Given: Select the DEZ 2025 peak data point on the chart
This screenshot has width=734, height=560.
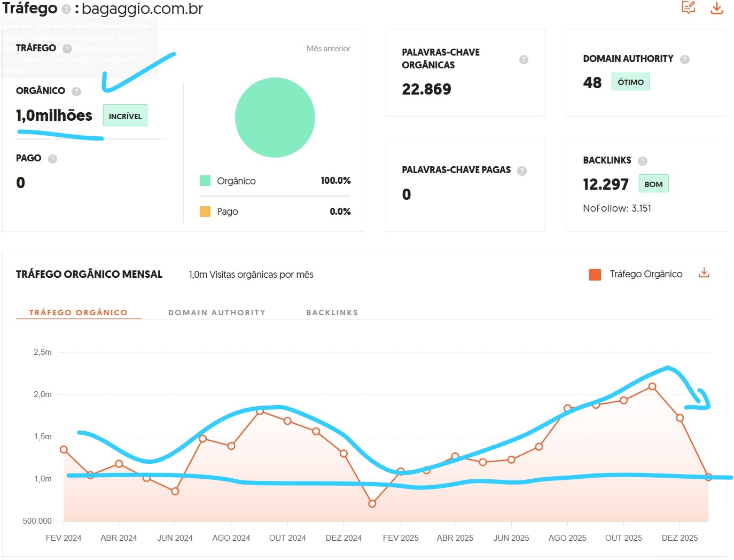Looking at the screenshot, I should point(652,386).
